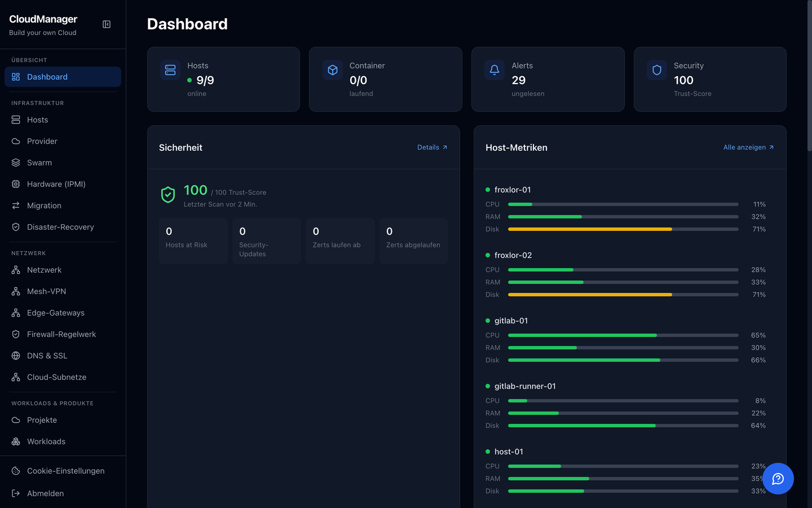Screen dimensions: 812x508
Task: Click the Container cube icon
Action: pyautogui.click(x=333, y=70)
